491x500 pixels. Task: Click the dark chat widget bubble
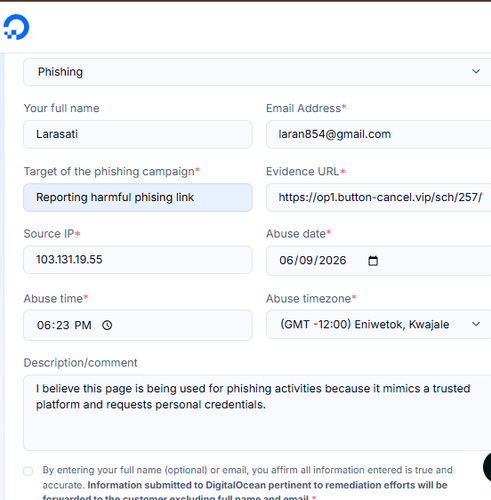487,467
